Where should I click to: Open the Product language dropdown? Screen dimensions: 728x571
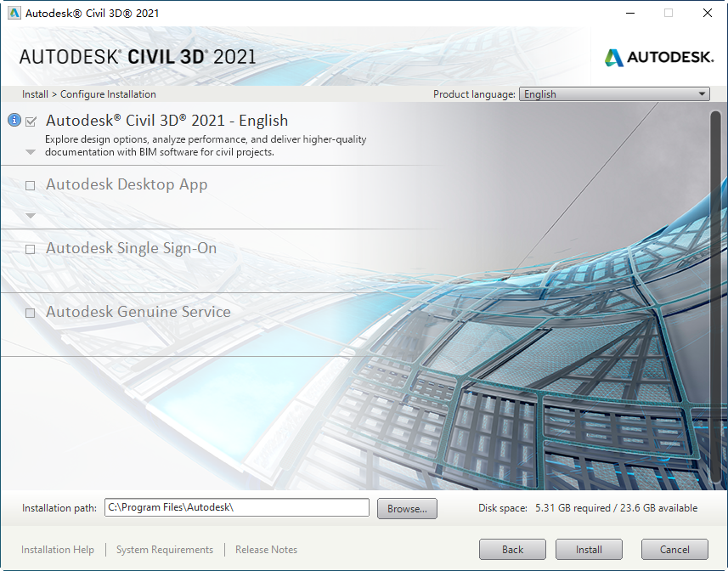click(x=614, y=94)
